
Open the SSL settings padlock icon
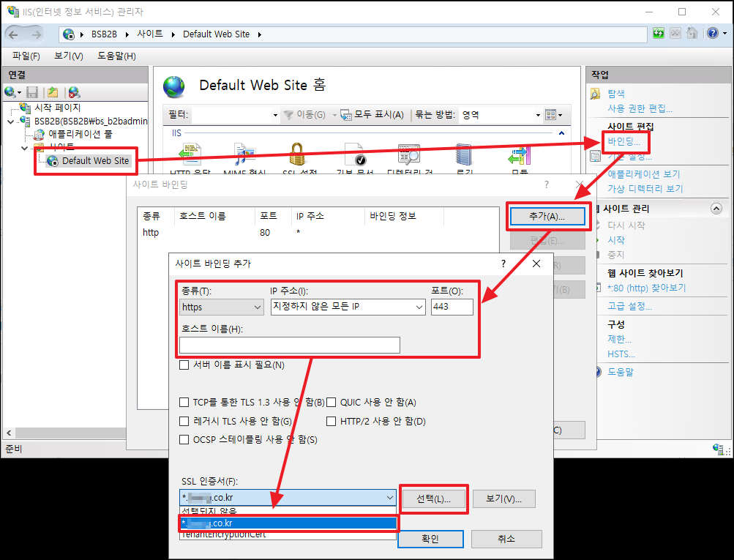coord(297,154)
